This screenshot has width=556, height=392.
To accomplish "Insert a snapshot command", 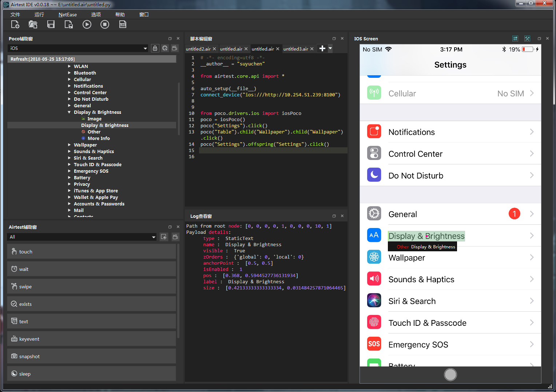I will (91, 356).
